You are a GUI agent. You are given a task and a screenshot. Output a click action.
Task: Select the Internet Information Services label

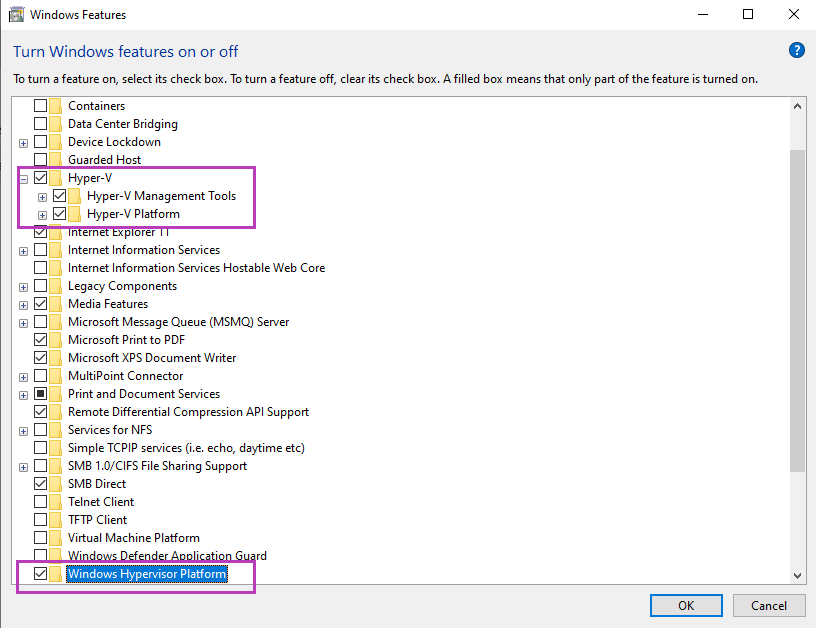[144, 250]
